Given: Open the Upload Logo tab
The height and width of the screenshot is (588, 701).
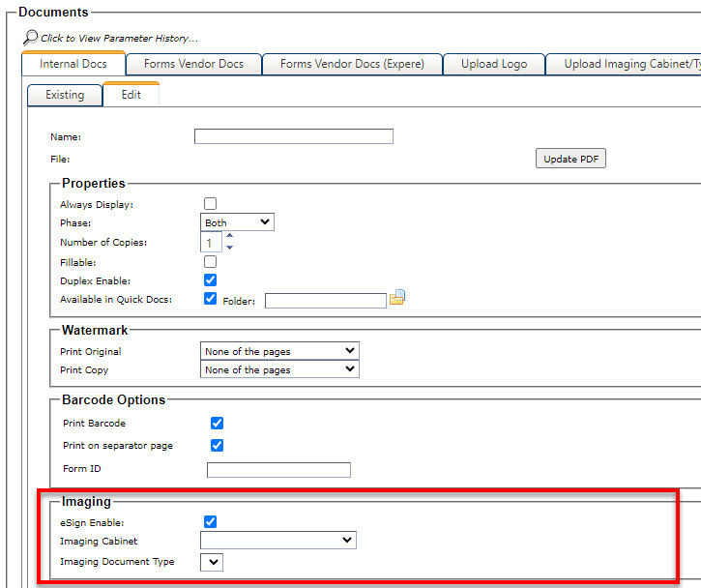Looking at the screenshot, I should pos(494,65).
